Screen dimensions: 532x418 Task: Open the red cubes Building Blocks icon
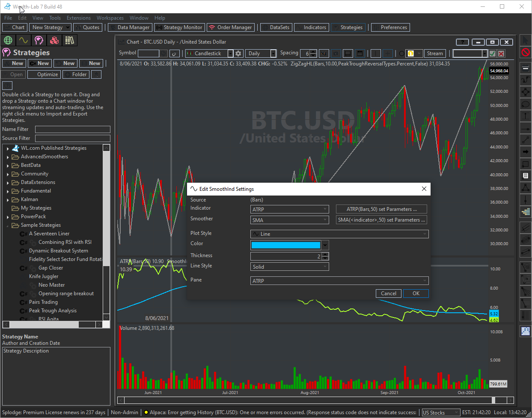(x=54, y=40)
